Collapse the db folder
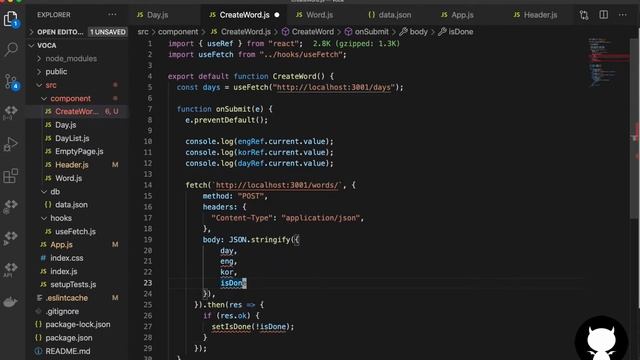Viewport: 640px width, 360px height. coord(55,191)
